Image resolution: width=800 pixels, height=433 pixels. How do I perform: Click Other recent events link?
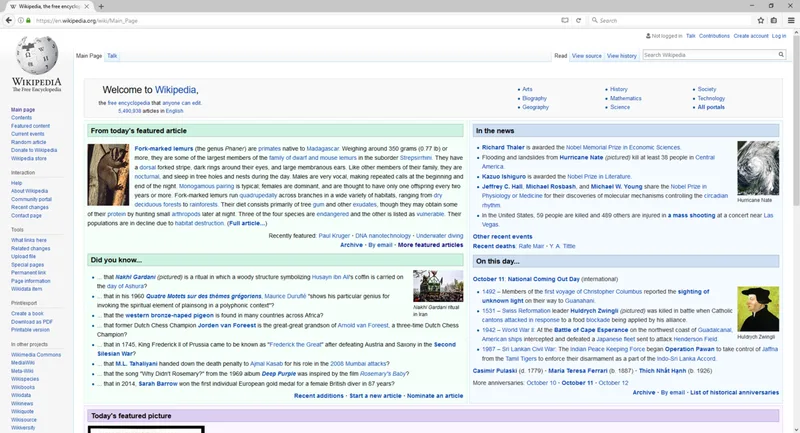click(x=502, y=237)
